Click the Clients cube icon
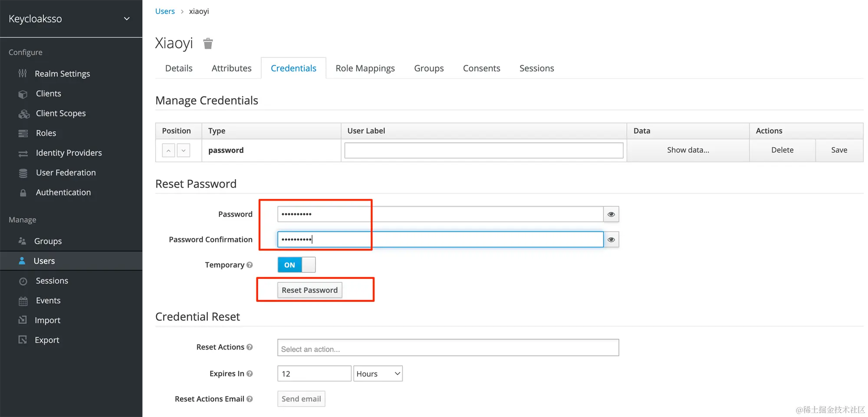Viewport: 868px width, 417px height. pyautogui.click(x=23, y=94)
